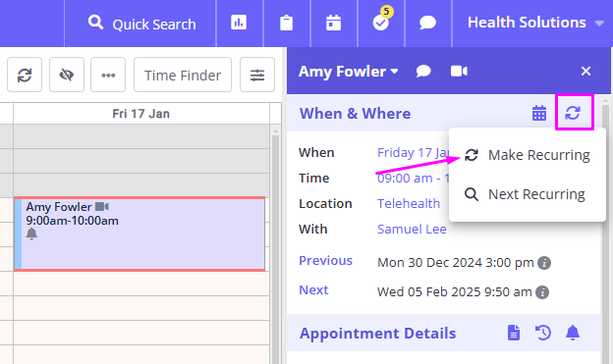Open the three-dots more options button
Screen dimensions: 613x364
(x=108, y=75)
